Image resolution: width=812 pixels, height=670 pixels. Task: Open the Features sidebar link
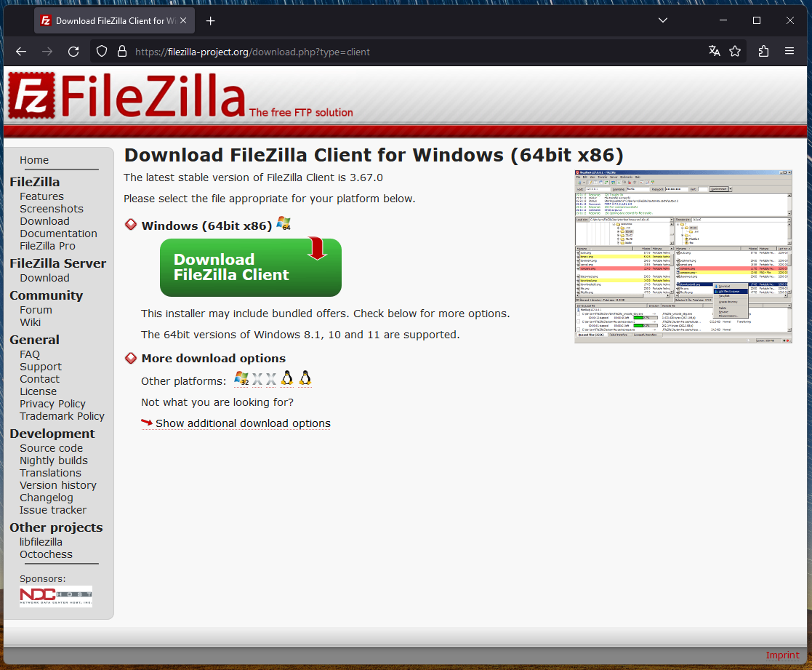pyautogui.click(x=42, y=196)
